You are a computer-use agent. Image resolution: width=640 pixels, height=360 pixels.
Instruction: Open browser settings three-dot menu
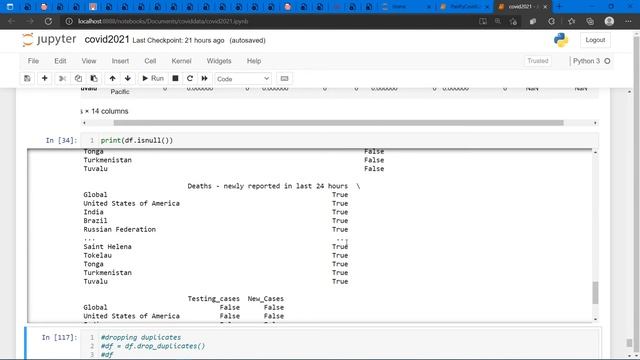[628, 21]
